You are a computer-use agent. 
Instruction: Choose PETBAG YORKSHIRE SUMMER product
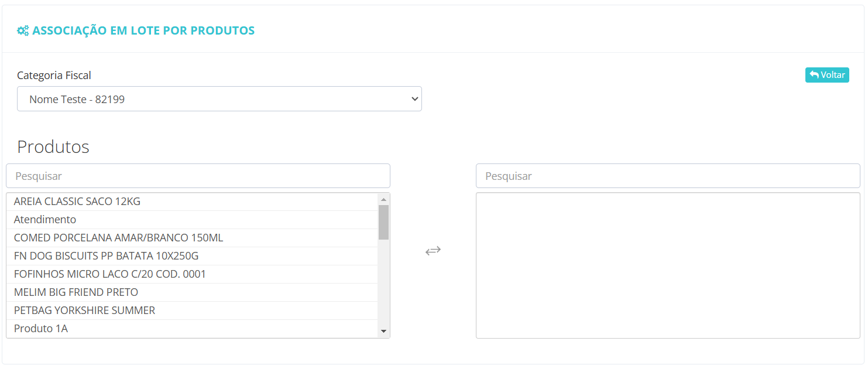(x=192, y=311)
